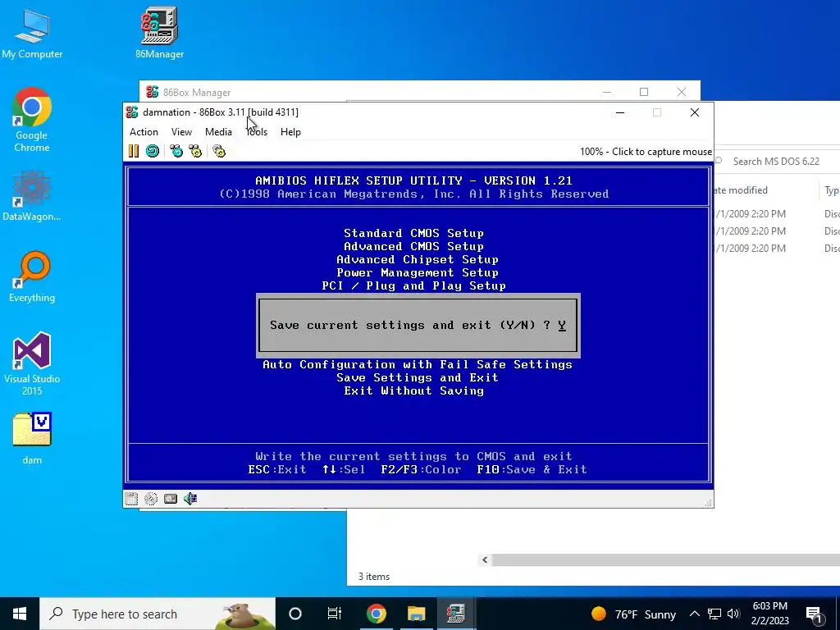This screenshot has width=840, height=630.
Task: Click the CD-ROM drive status bar icon
Action: point(151,499)
